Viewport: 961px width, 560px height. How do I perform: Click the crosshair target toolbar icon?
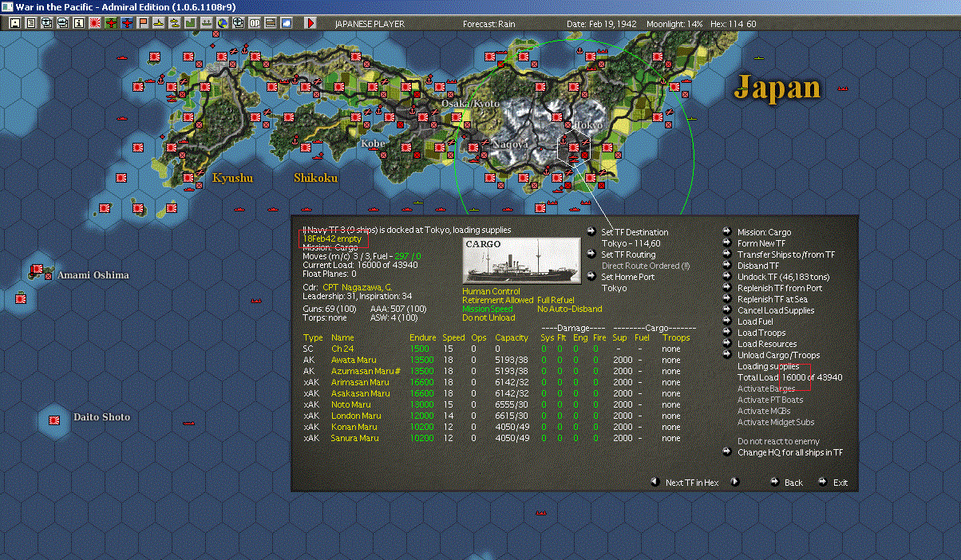238,23
